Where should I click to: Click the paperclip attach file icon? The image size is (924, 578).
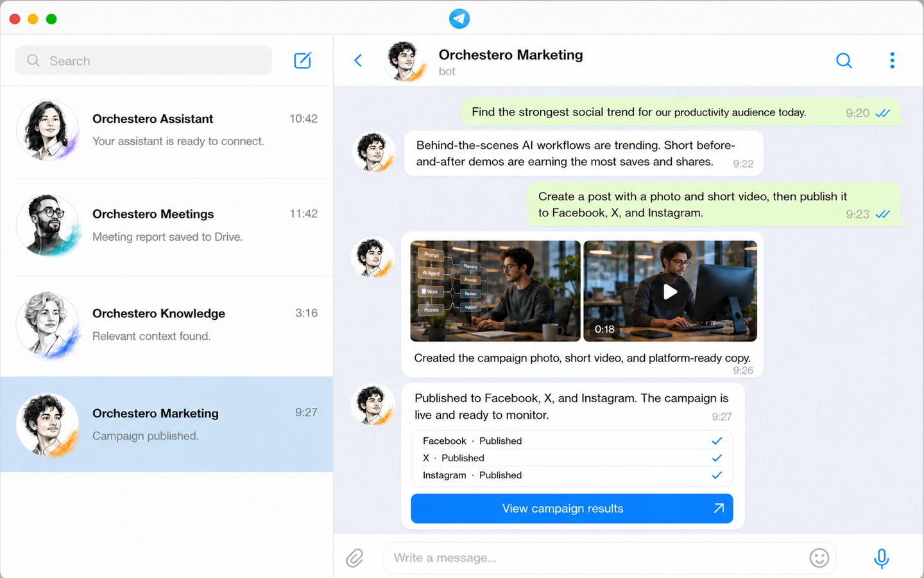click(355, 557)
